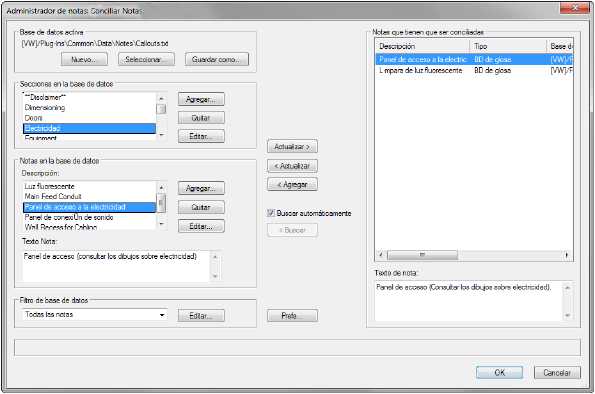
Task: Click scroll up arrow in Texto de nota box
Action: pos(568,288)
